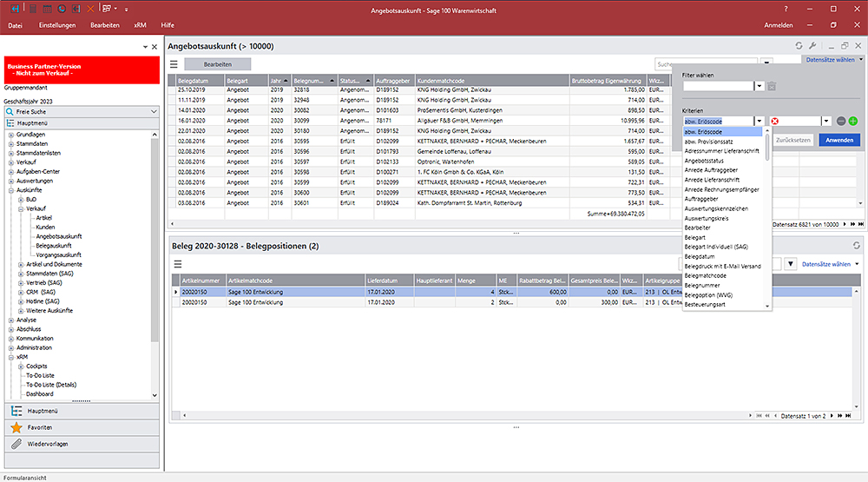This screenshot has width=868, height=482.
Task: Open the Bearbeiten menu in menu bar
Action: [105, 25]
